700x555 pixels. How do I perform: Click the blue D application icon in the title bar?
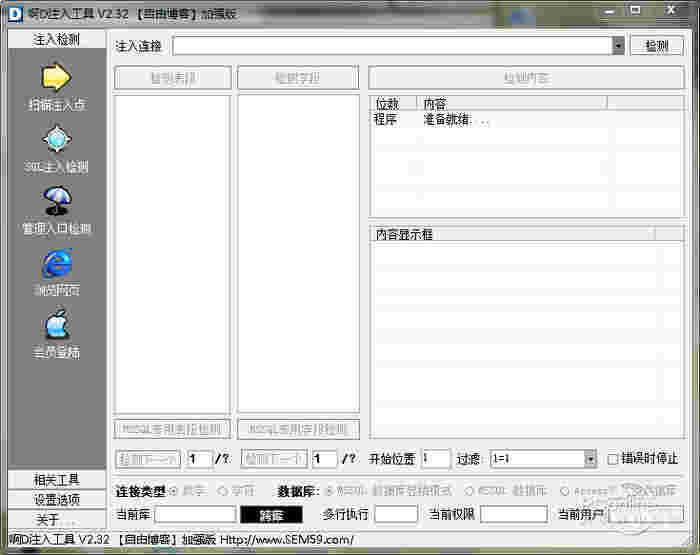[x=15, y=14]
